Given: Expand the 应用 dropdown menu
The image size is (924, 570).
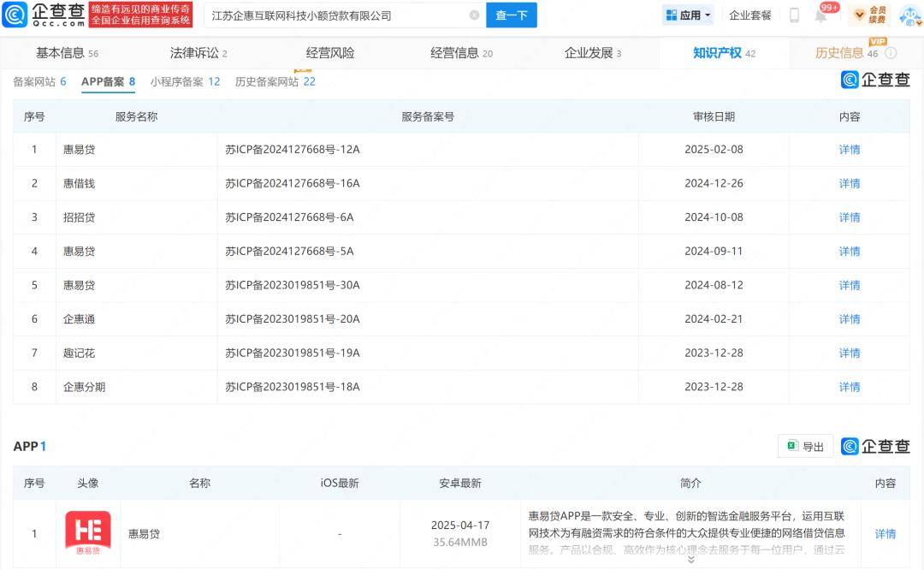Looking at the screenshot, I should pyautogui.click(x=688, y=15).
